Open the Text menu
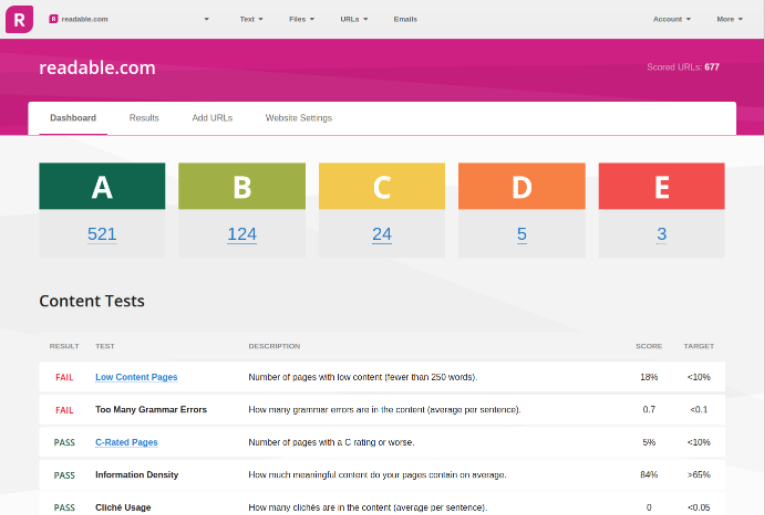Screen dimensions: 765x515 point(251,19)
